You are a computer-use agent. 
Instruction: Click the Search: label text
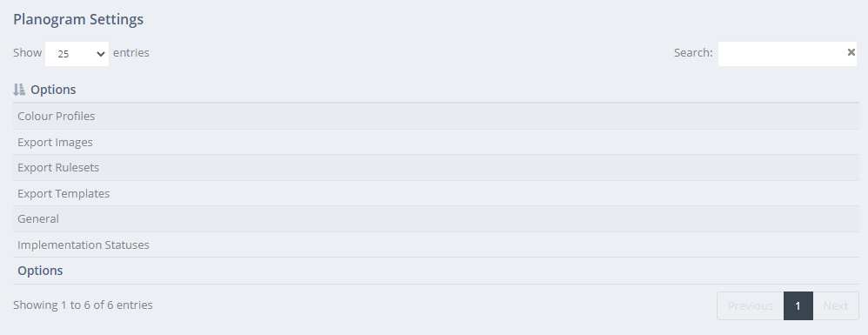point(693,53)
